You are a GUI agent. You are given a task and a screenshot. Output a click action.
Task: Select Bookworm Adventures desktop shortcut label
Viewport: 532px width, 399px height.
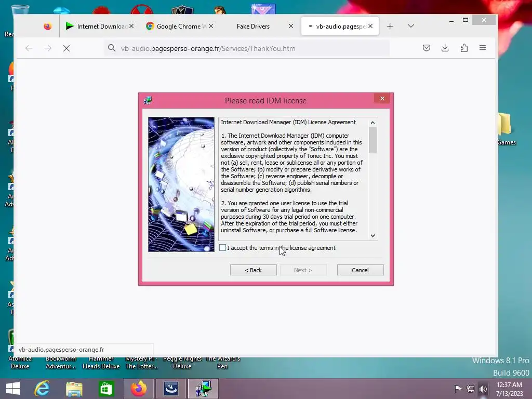(61, 362)
